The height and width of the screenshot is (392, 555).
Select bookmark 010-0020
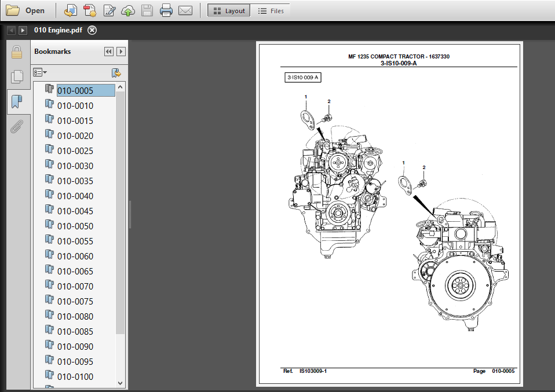pyautogui.click(x=75, y=136)
